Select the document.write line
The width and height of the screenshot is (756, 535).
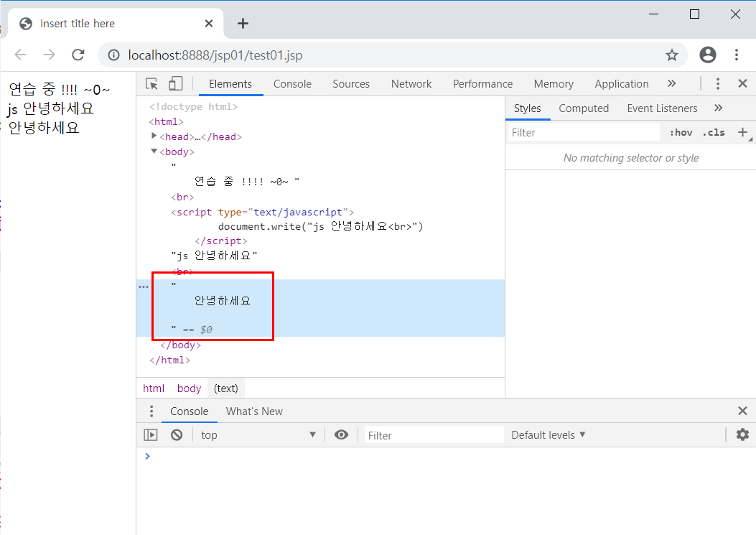coord(321,227)
